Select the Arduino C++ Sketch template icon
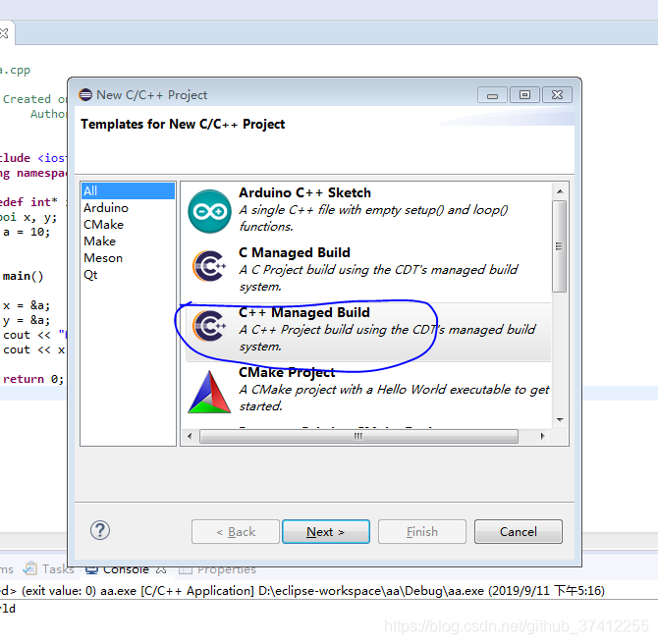This screenshot has height=644, width=658. (209, 211)
